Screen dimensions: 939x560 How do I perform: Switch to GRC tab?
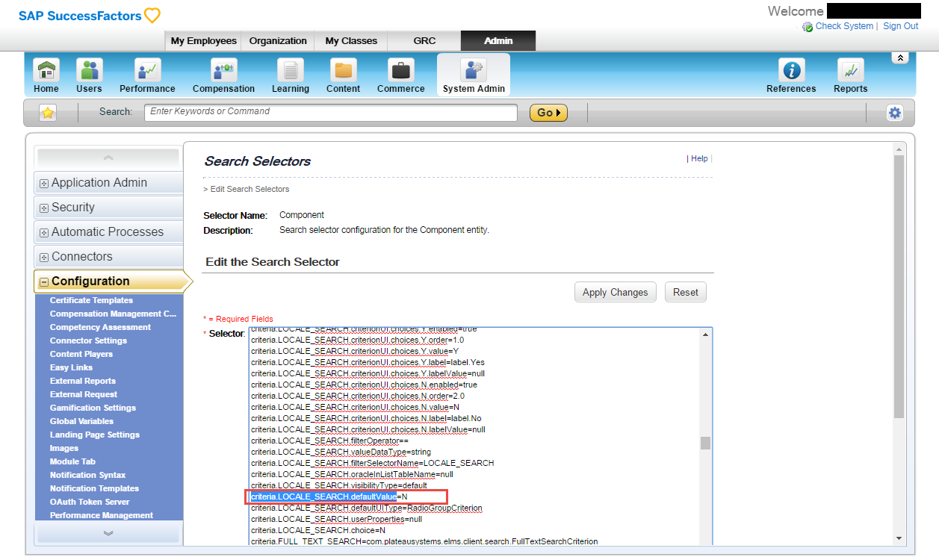424,41
